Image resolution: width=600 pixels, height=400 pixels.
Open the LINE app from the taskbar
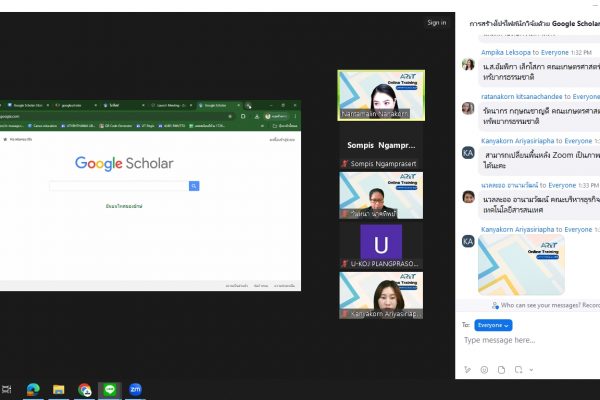click(x=110, y=389)
